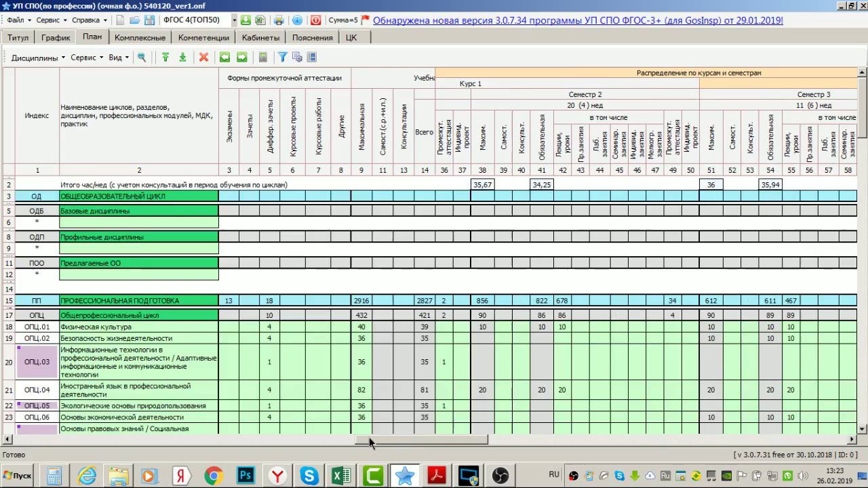Go to the Пояснения tab
Image resolution: width=868 pixels, height=488 pixels.
(x=312, y=38)
